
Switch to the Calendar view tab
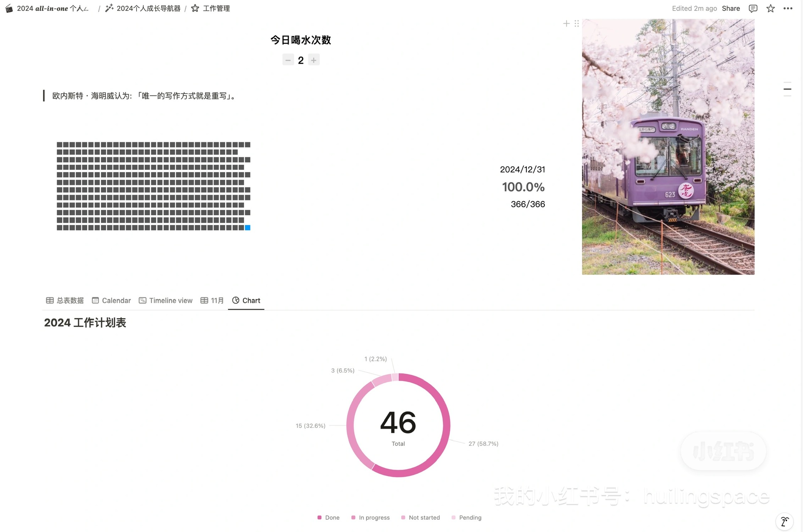[x=111, y=300]
